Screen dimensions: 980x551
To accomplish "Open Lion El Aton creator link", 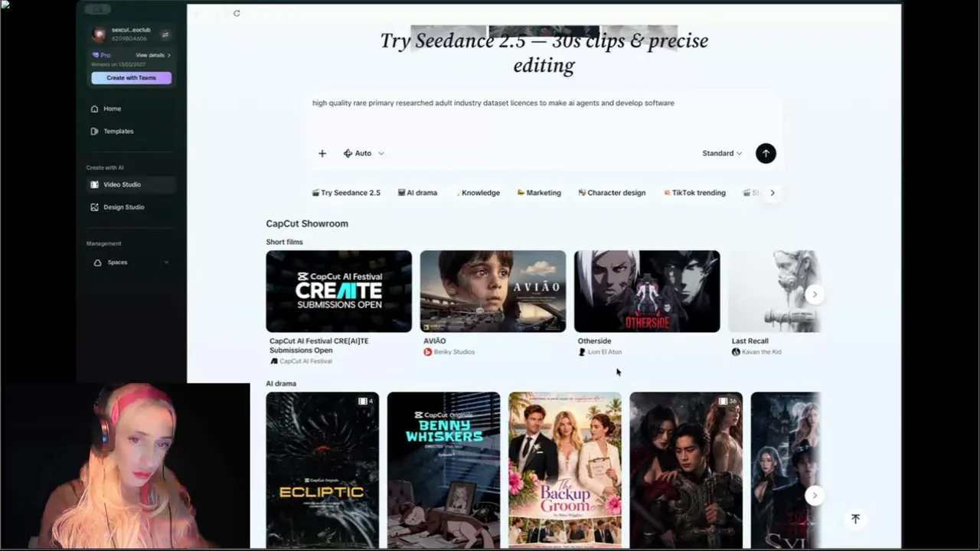I will (x=599, y=352).
